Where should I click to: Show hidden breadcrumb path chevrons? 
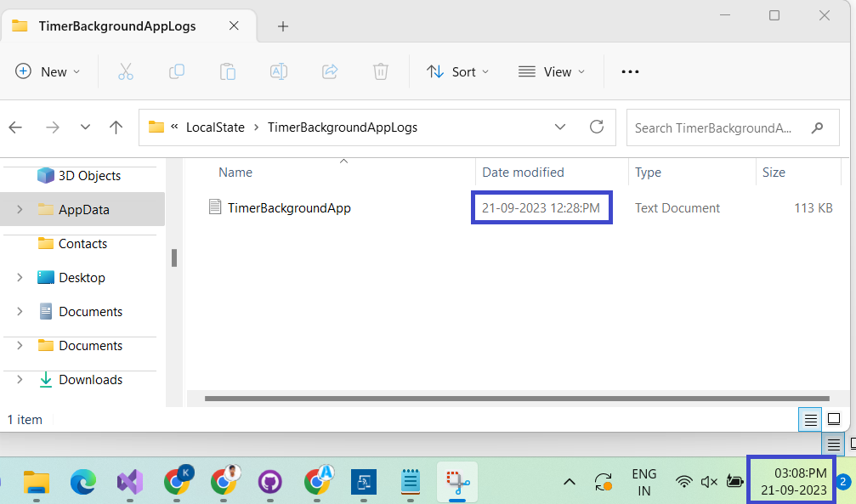click(x=174, y=127)
